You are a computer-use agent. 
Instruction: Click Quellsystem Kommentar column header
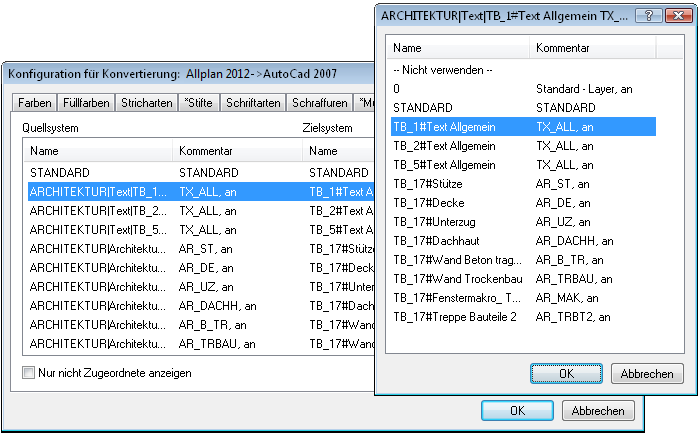tap(237, 151)
